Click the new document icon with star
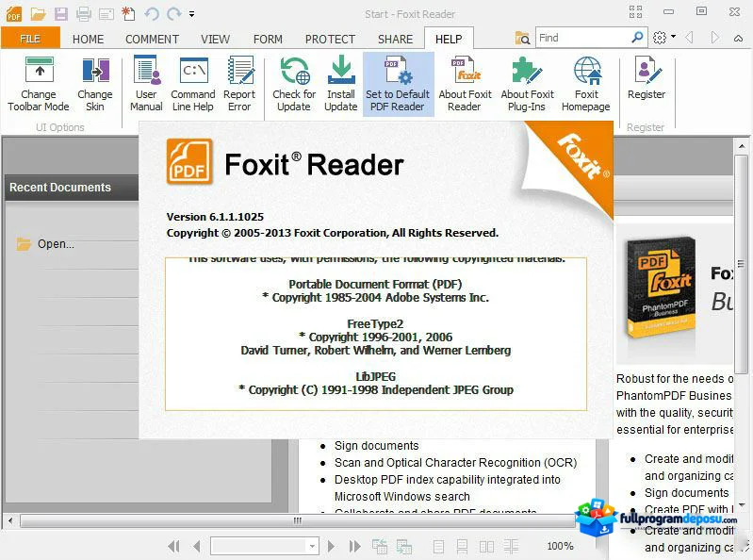 [x=128, y=13]
